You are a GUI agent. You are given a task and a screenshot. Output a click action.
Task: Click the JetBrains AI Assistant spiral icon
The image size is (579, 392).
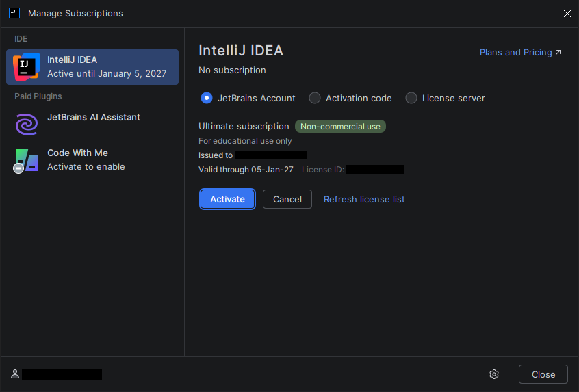(x=27, y=124)
